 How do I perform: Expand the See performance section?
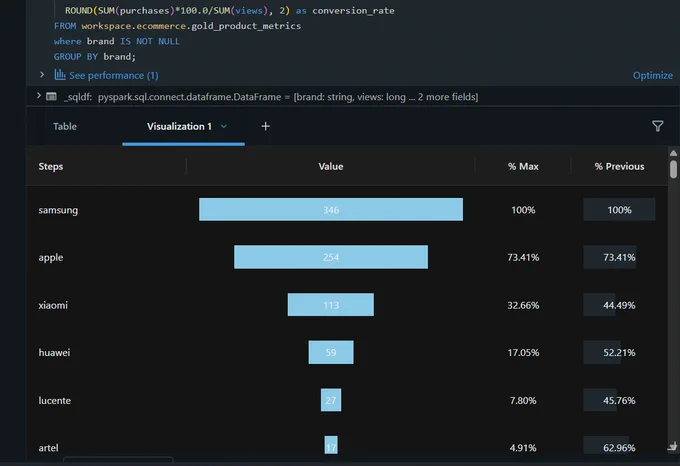pos(42,75)
